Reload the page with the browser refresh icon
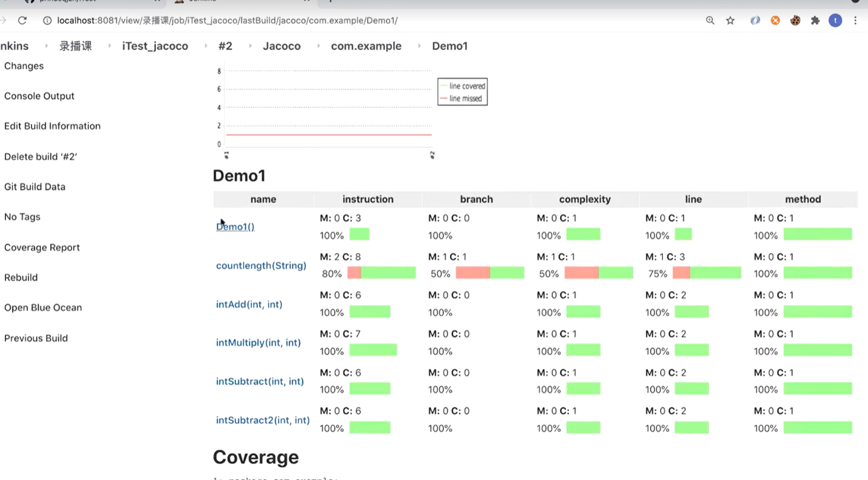This screenshot has height=480, width=868. pos(22,20)
